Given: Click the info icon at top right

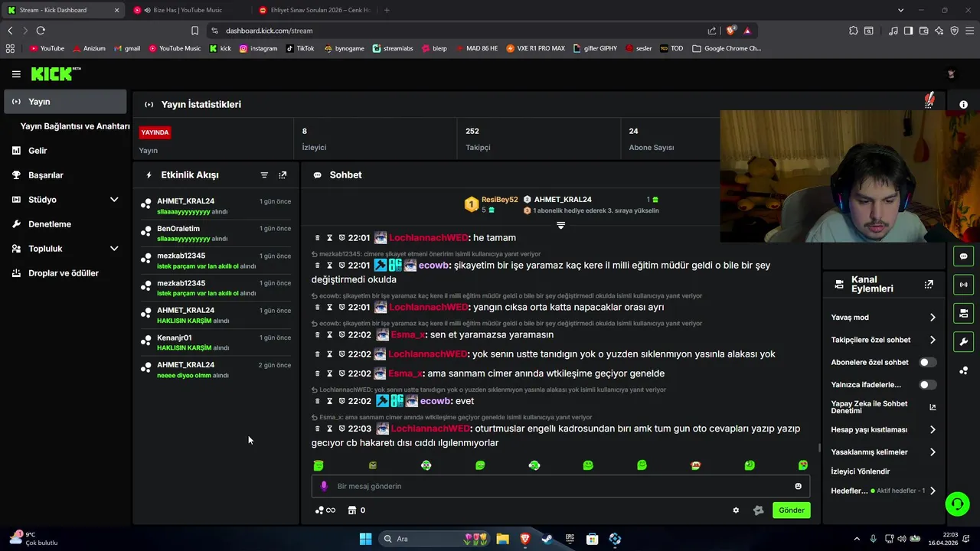Looking at the screenshot, I should pos(963,105).
